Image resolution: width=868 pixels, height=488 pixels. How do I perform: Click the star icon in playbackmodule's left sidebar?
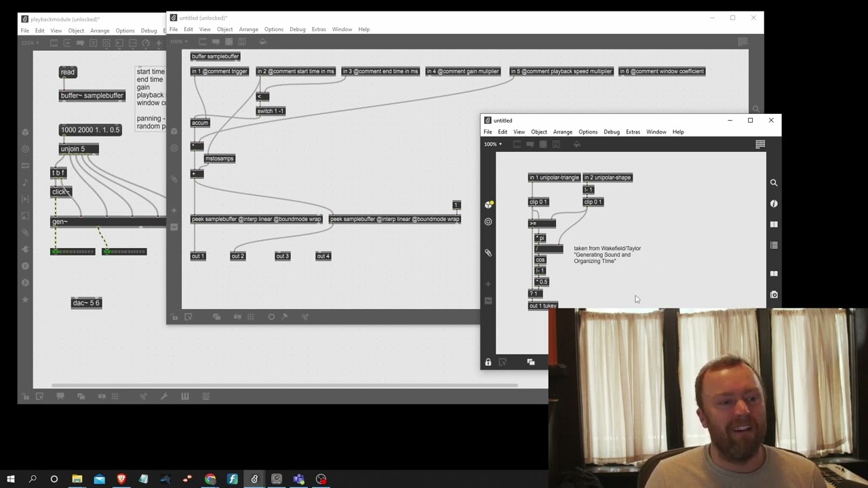[25, 300]
